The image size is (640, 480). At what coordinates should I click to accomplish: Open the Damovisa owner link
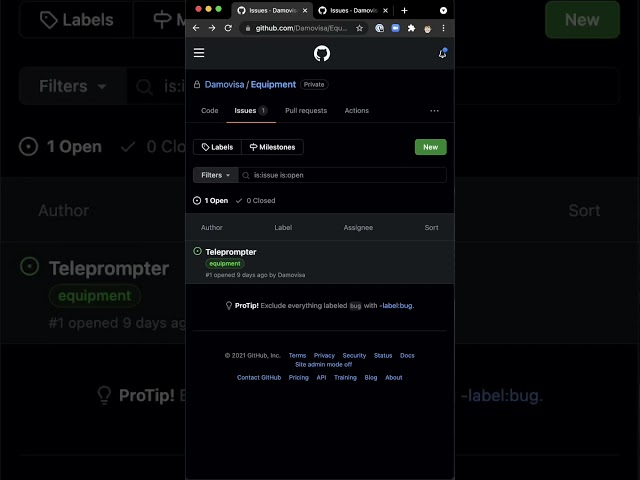(x=224, y=84)
